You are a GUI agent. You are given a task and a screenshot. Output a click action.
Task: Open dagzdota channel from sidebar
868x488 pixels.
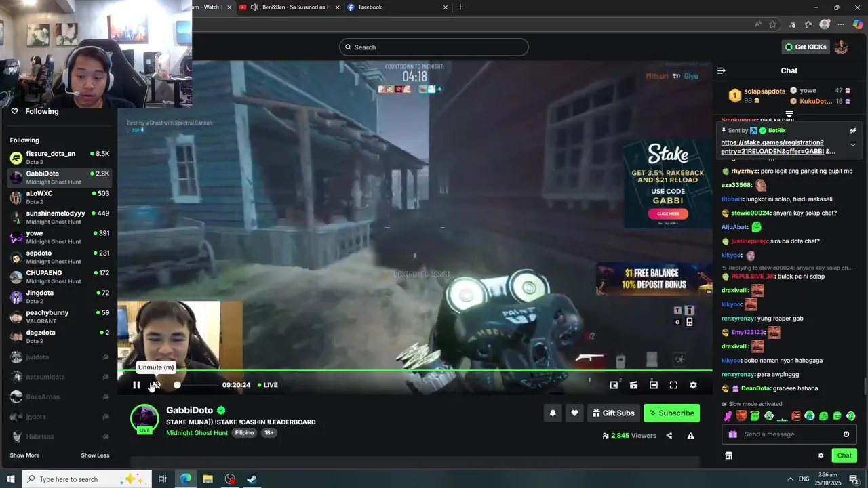pos(60,336)
